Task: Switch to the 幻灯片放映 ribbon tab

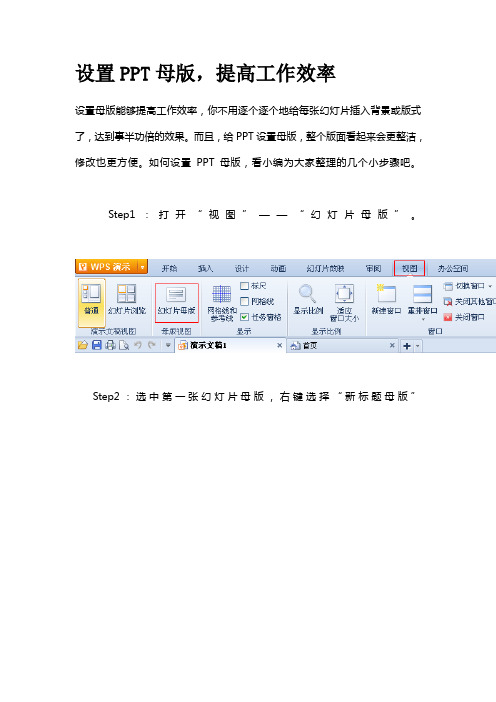Action: click(x=325, y=268)
